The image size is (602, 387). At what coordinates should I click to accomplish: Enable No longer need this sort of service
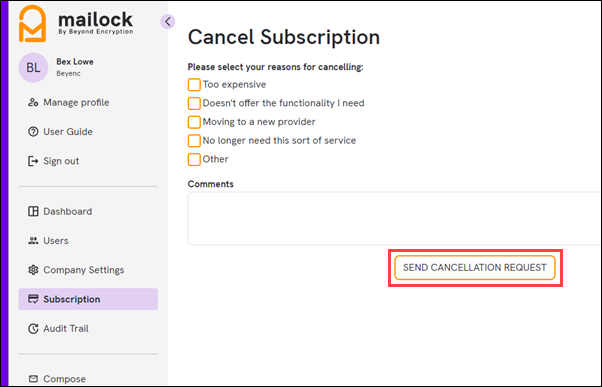[x=194, y=141]
